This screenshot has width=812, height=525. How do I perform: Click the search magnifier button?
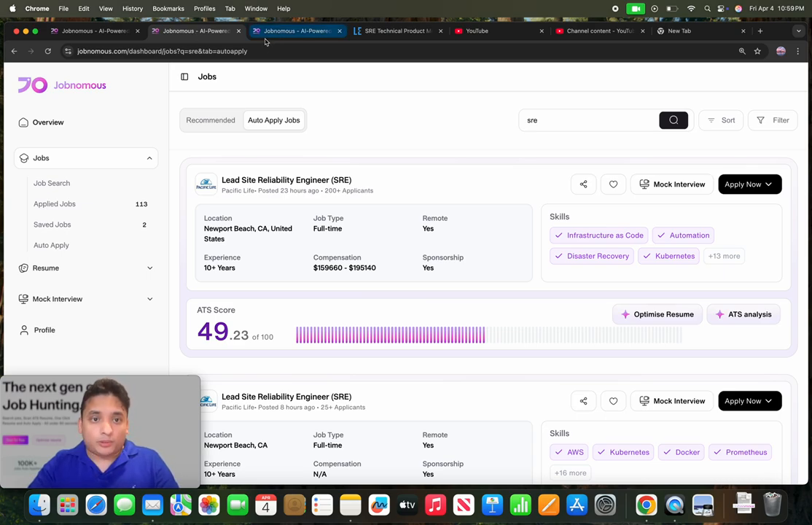(x=674, y=120)
